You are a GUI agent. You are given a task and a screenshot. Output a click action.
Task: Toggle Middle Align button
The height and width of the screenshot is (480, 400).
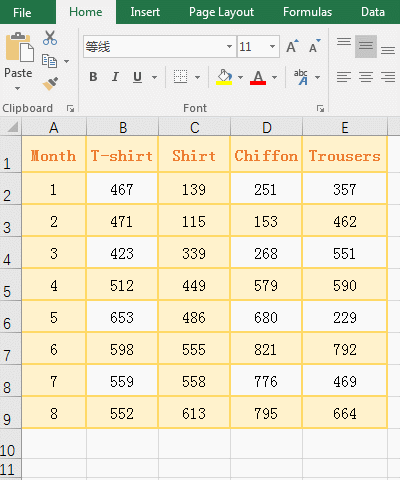[x=366, y=46]
